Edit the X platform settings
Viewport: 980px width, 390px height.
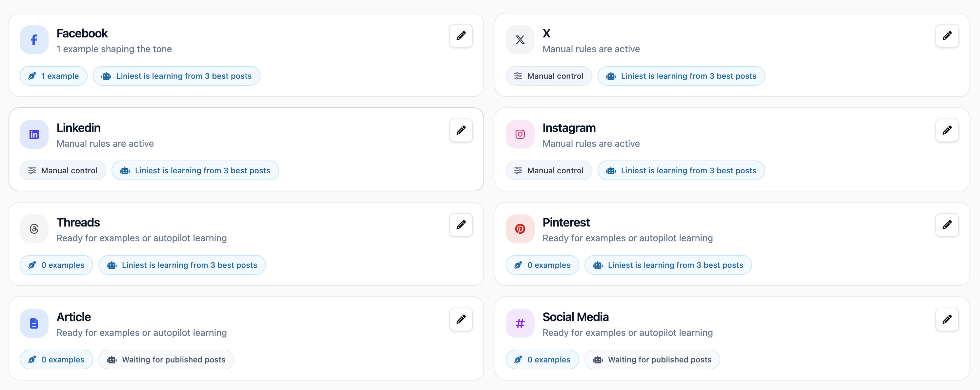947,36
